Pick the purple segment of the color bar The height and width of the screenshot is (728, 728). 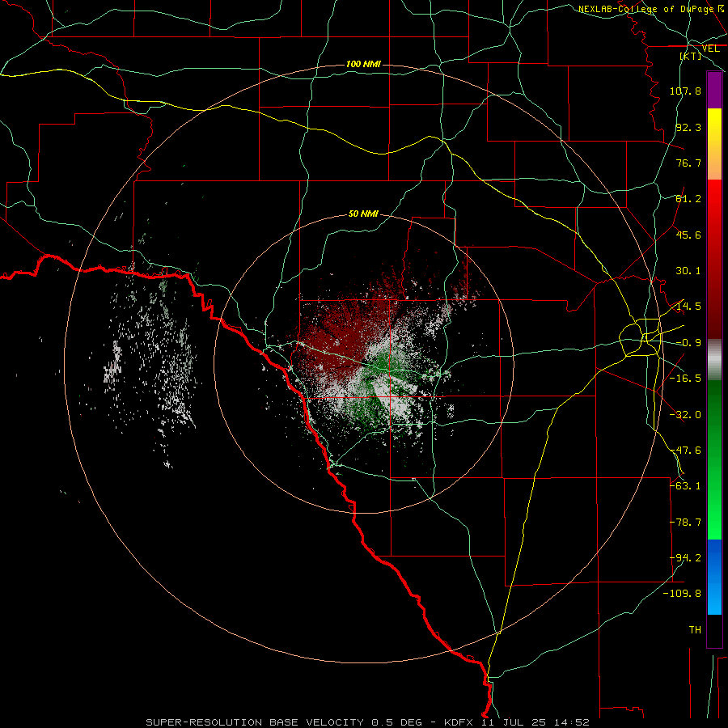click(x=714, y=90)
